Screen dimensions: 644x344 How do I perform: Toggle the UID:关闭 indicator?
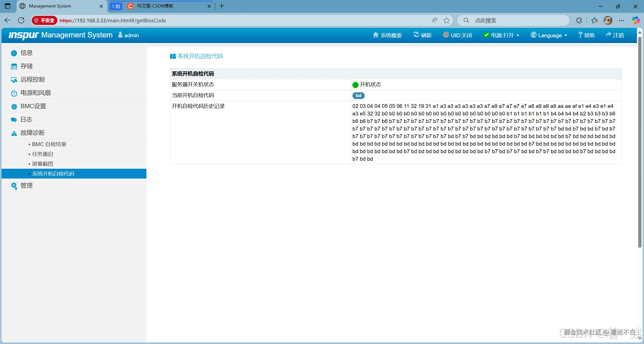458,35
